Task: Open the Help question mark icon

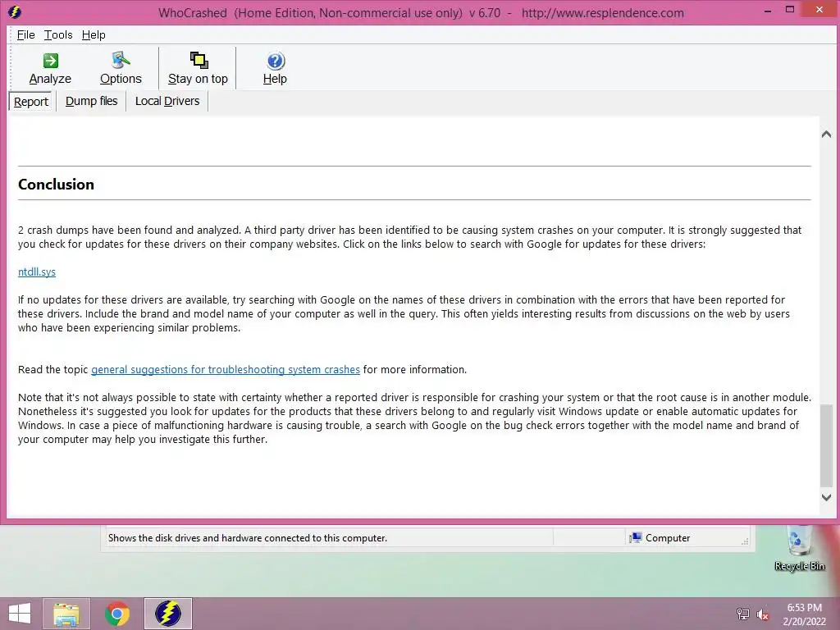Action: (276, 61)
